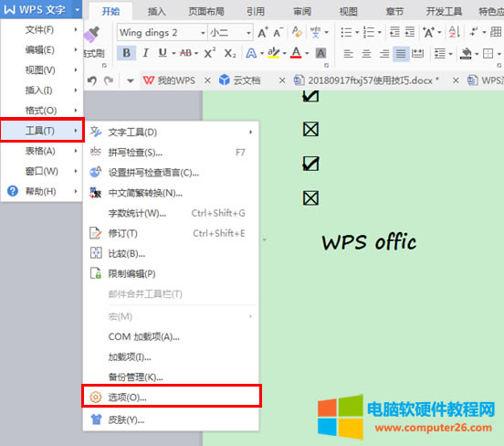Click the second crossed checkbox symbol in document

[310, 198]
